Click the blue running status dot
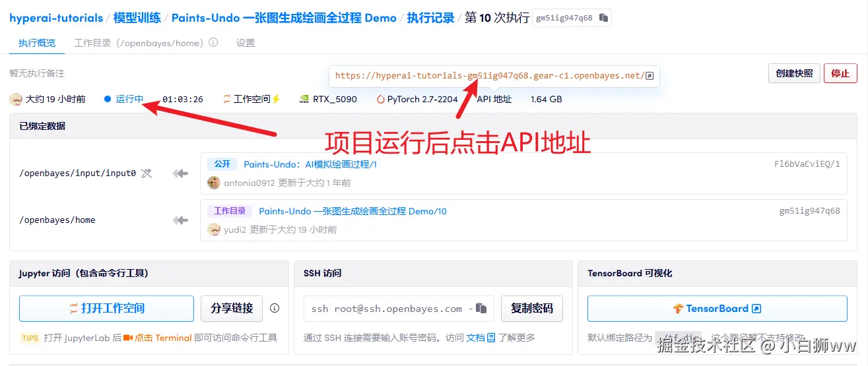868x366 pixels. point(108,100)
